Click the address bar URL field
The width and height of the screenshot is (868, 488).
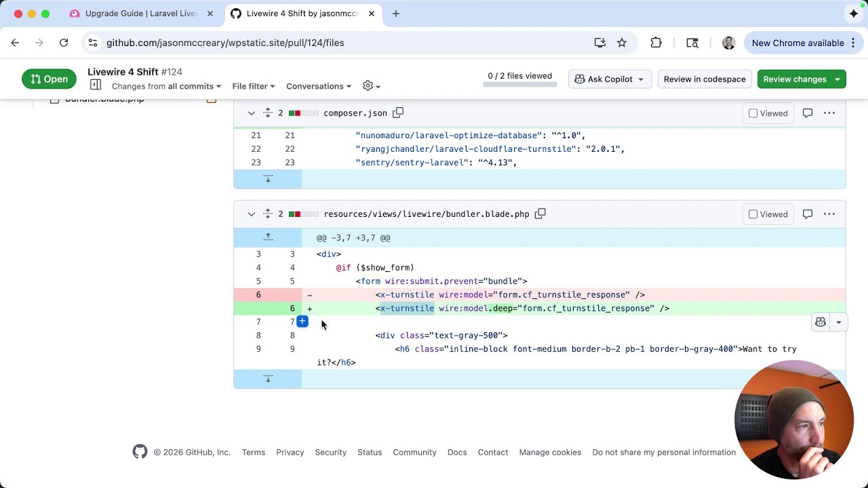(x=346, y=43)
